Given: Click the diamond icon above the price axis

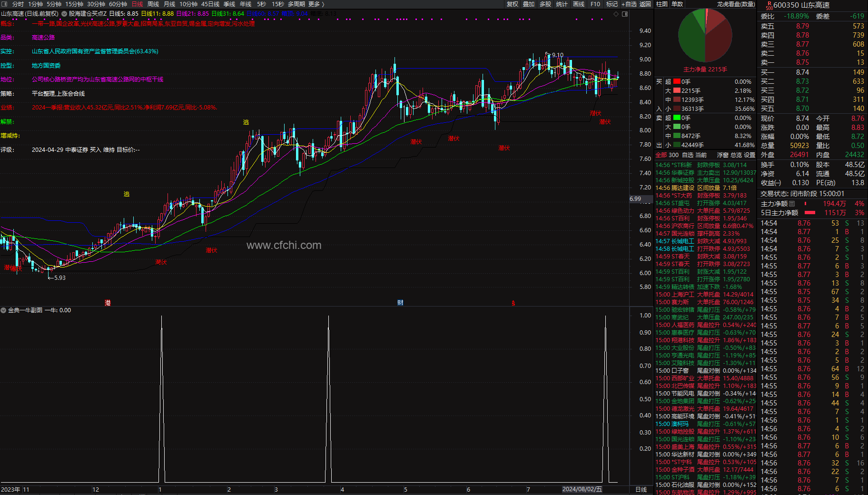Looking at the screenshot, I should (616, 14).
